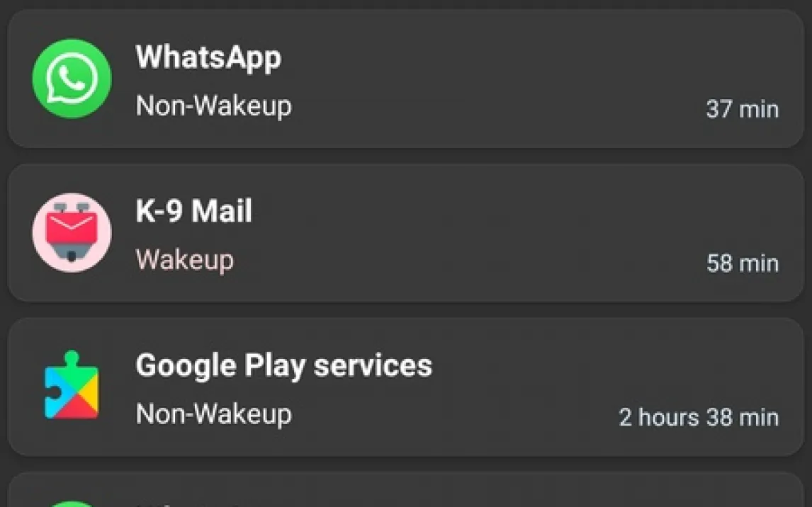
Task: Tap the partially visible green icon at bottom
Action: click(72, 504)
